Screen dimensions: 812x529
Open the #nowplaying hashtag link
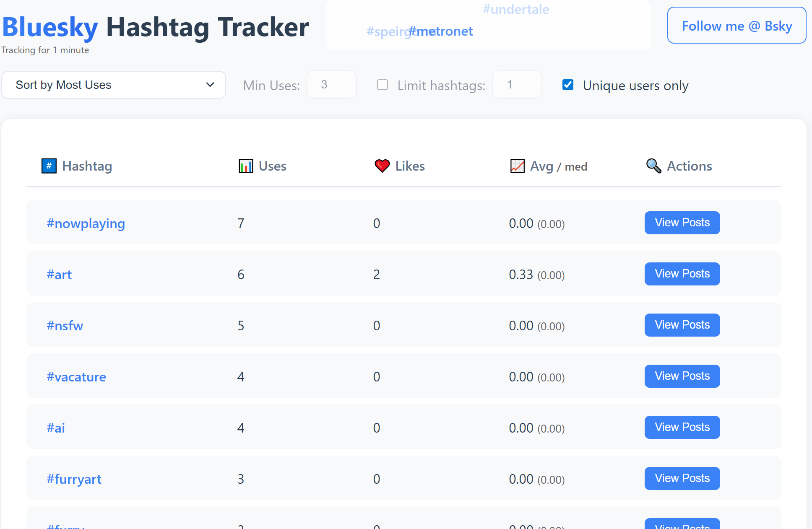tap(86, 223)
